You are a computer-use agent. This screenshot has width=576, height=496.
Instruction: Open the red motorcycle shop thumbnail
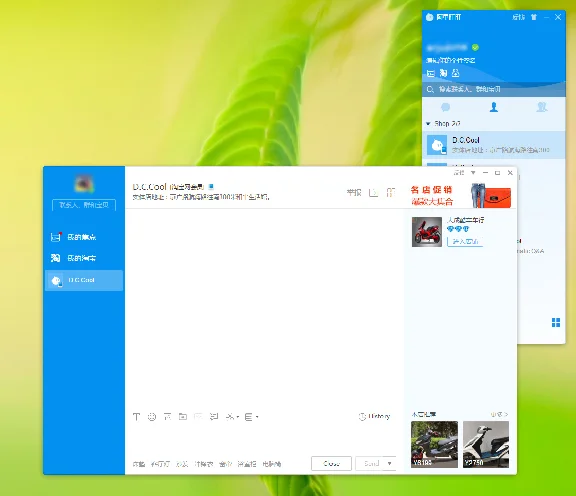point(426,232)
